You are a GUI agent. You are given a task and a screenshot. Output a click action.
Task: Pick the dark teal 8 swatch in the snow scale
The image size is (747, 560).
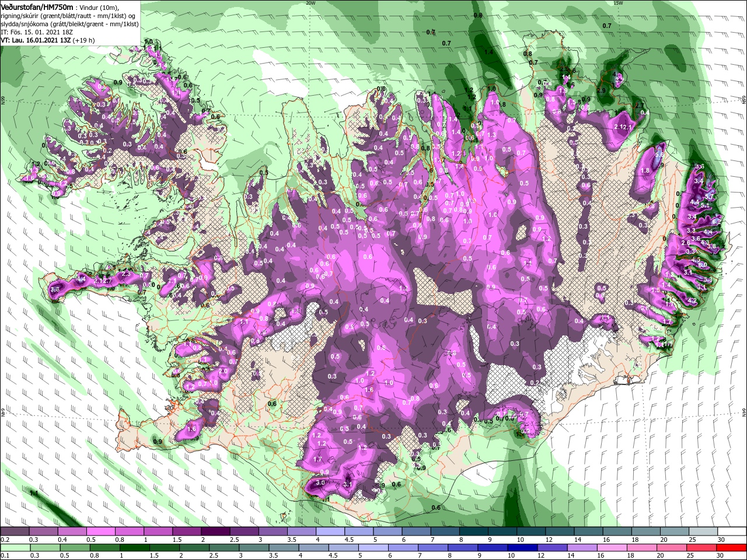coord(473,531)
